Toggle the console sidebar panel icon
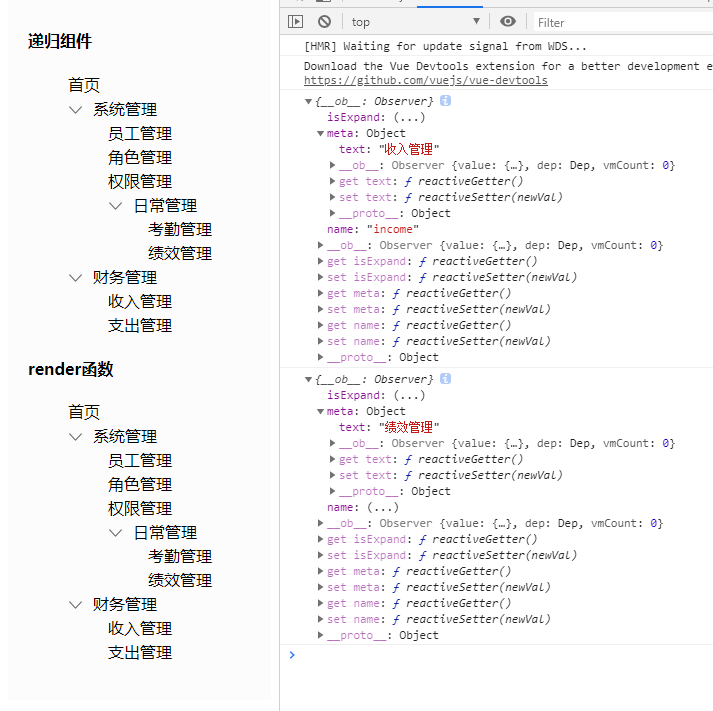Screen dimensions: 713x711 pos(295,21)
